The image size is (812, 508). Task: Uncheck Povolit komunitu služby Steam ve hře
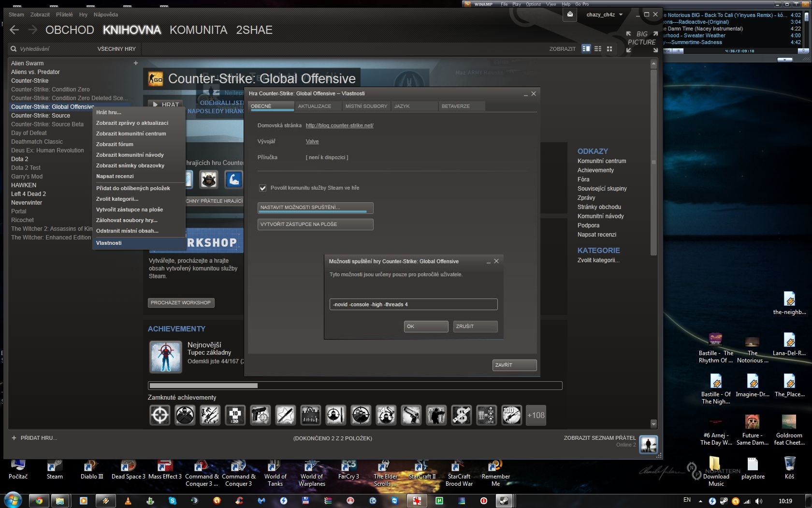tap(262, 188)
